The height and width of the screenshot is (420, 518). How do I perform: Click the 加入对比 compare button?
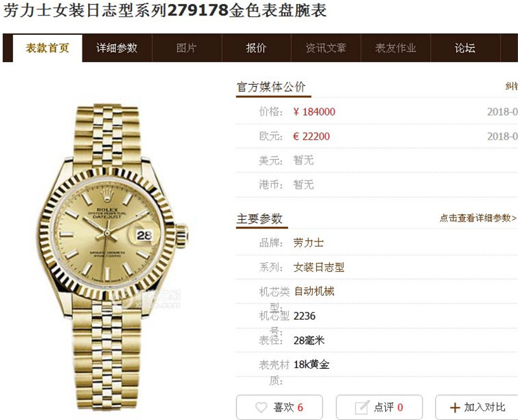477,407
